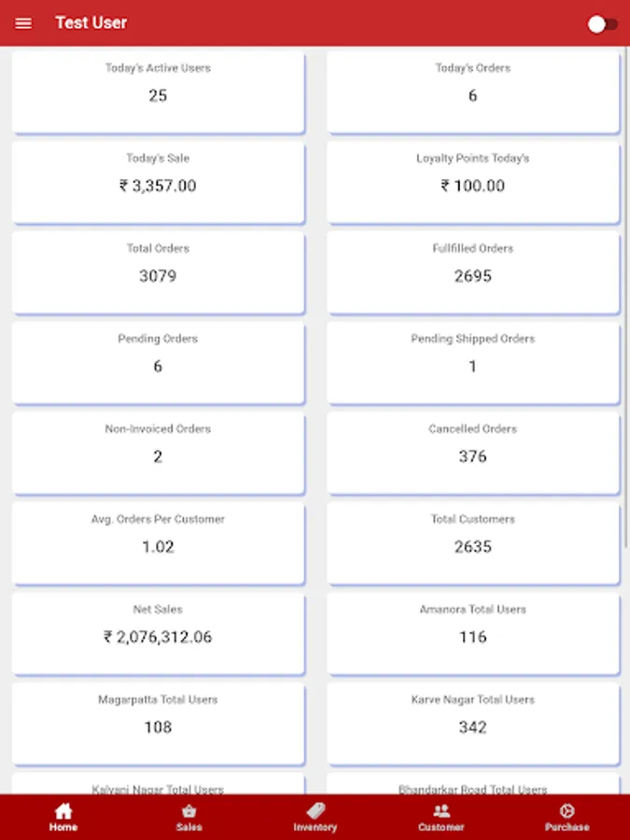Viewport: 630px width, 840px height.
Task: Open the Sales basket icon
Action: (x=189, y=811)
